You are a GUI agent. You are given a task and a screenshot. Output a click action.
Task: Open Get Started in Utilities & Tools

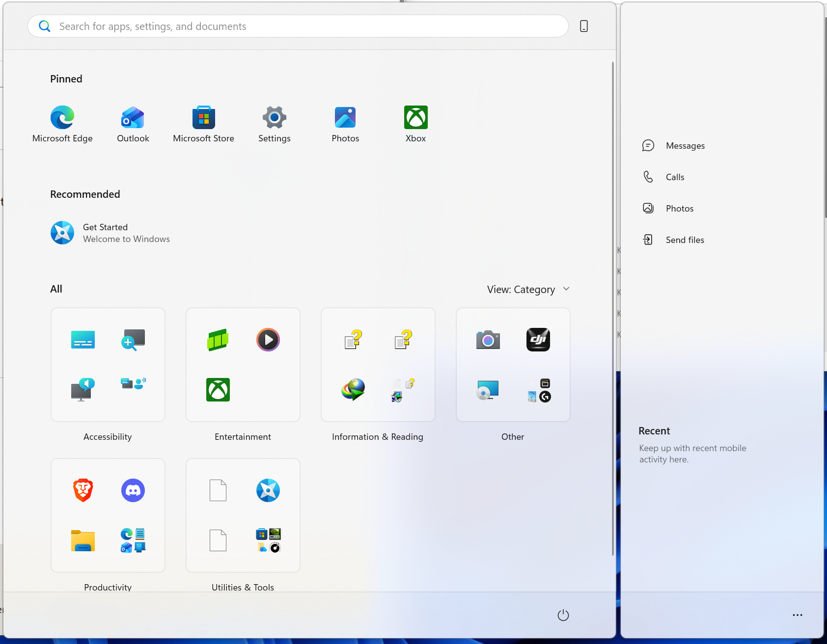pos(268,490)
